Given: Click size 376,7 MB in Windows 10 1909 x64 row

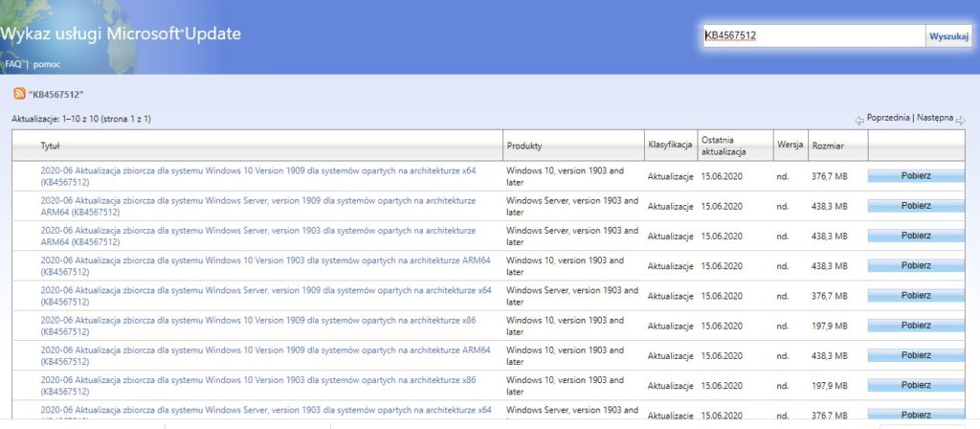Looking at the screenshot, I should [830, 177].
